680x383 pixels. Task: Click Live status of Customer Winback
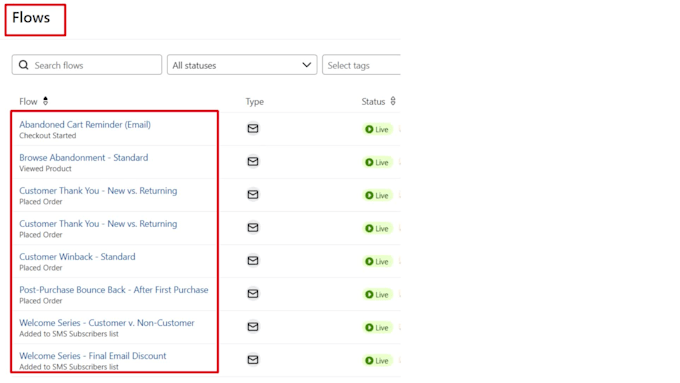pyautogui.click(x=377, y=262)
